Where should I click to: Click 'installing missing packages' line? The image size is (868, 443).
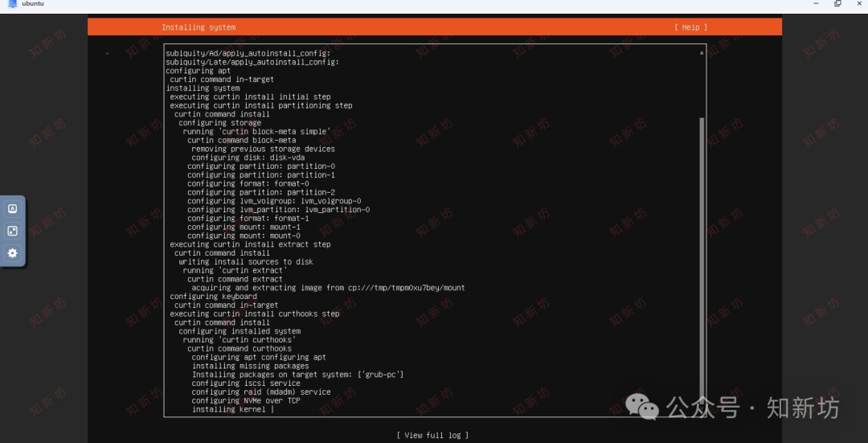click(x=250, y=366)
